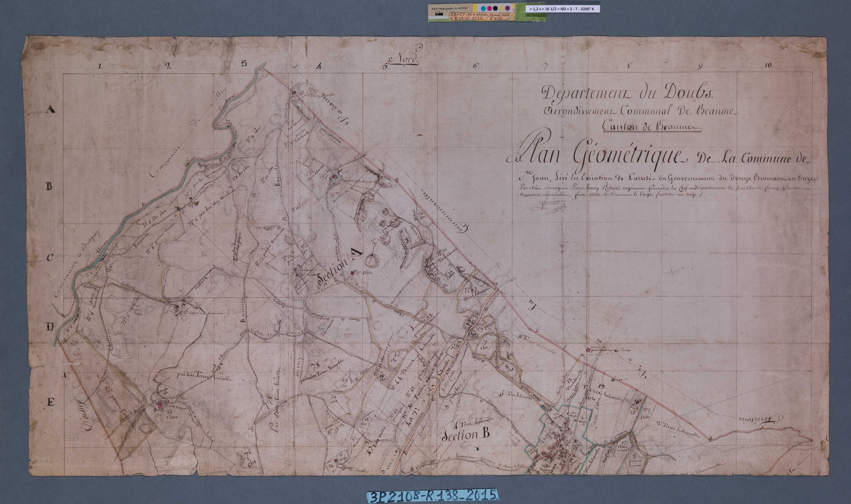The width and height of the screenshot is (851, 504).
Task: Click the purple calibration color dot
Action: coord(508,8)
